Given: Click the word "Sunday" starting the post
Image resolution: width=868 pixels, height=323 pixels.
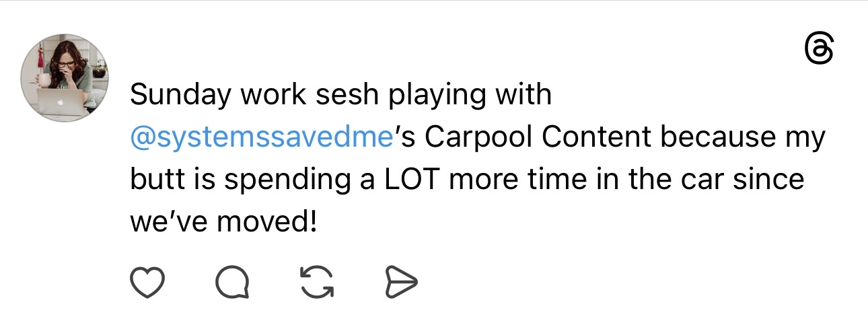Looking at the screenshot, I should [173, 95].
